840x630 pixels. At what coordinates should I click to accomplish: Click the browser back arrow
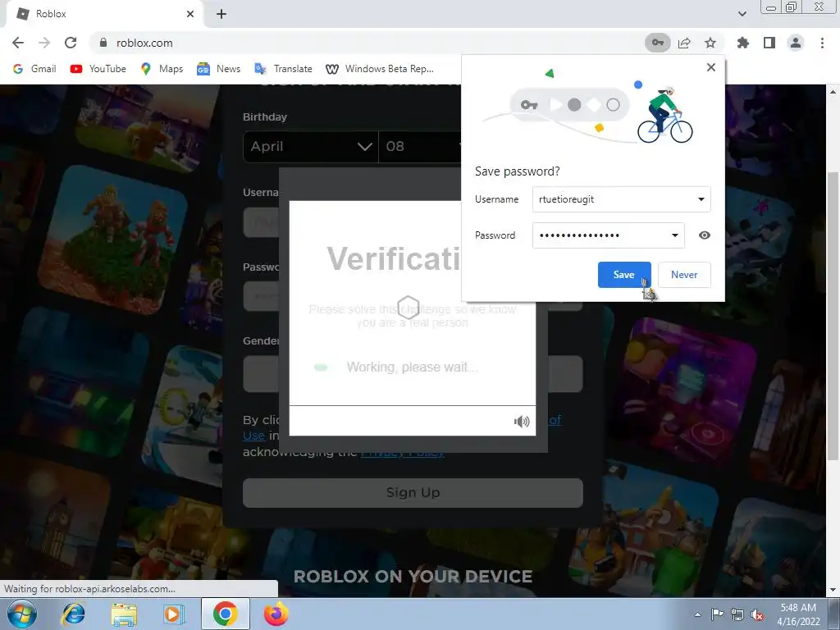pos(18,43)
